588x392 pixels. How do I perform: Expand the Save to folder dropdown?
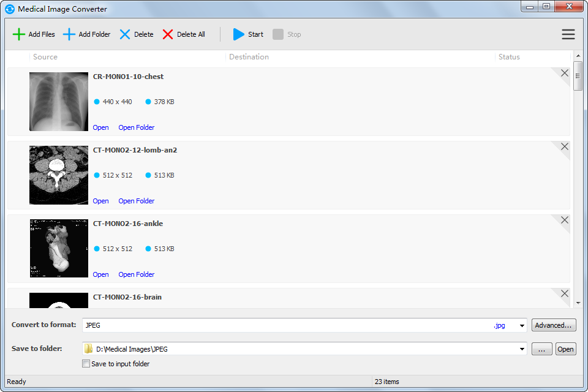522,349
